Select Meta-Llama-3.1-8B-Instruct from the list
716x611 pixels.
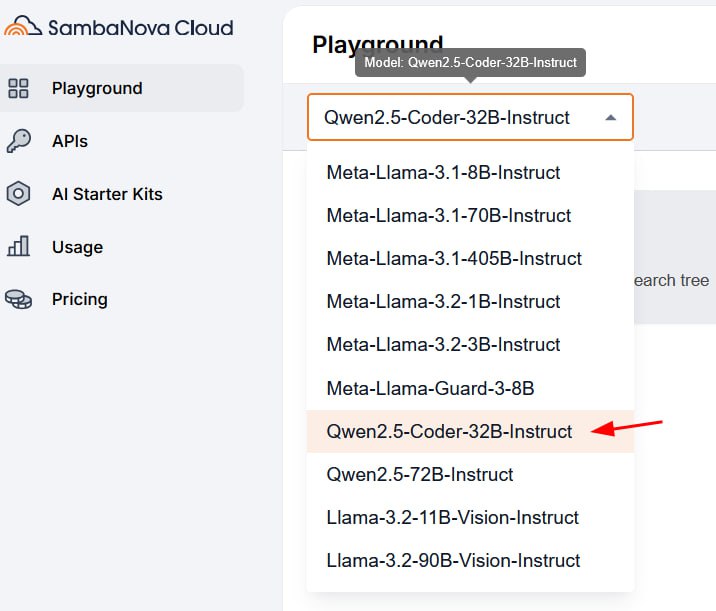[x=443, y=173]
